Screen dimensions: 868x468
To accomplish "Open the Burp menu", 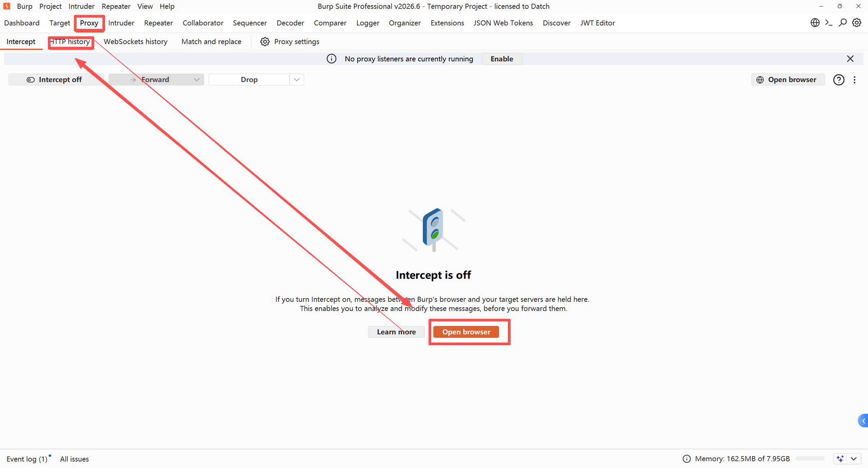I will pyautogui.click(x=25, y=6).
